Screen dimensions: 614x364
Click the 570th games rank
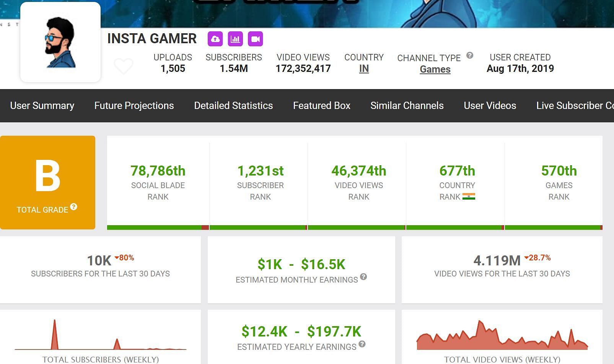point(559,171)
